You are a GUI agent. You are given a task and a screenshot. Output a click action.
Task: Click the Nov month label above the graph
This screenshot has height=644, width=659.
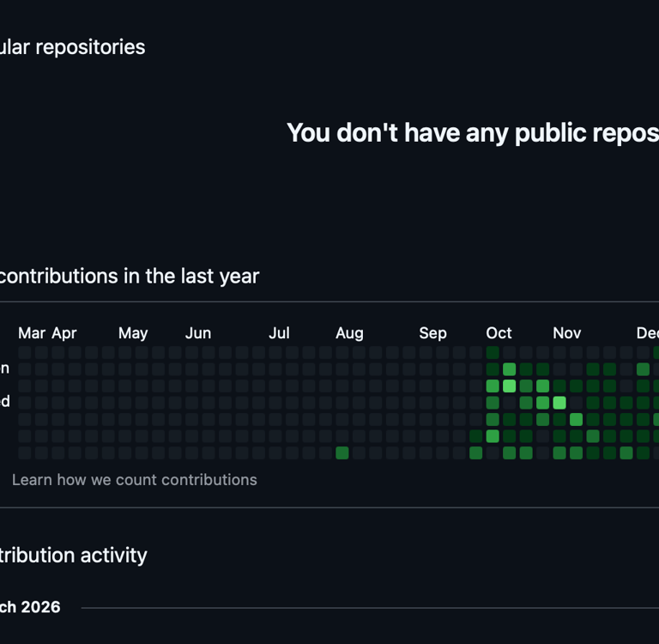[x=567, y=333]
